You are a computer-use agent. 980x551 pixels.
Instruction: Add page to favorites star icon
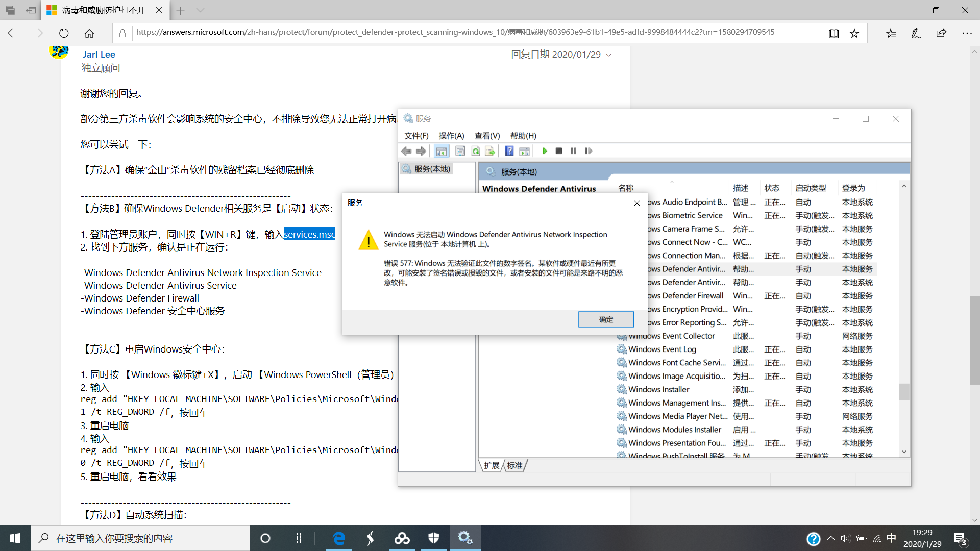coord(854,34)
